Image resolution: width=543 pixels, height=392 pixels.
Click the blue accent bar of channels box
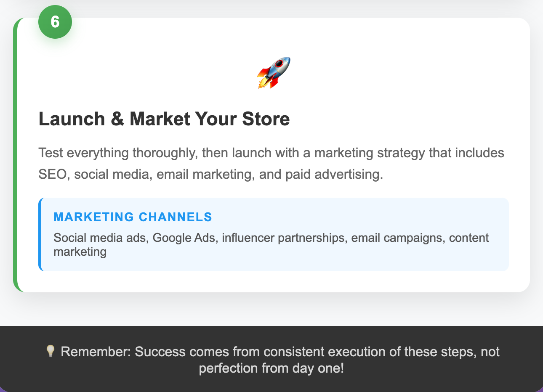coord(40,234)
